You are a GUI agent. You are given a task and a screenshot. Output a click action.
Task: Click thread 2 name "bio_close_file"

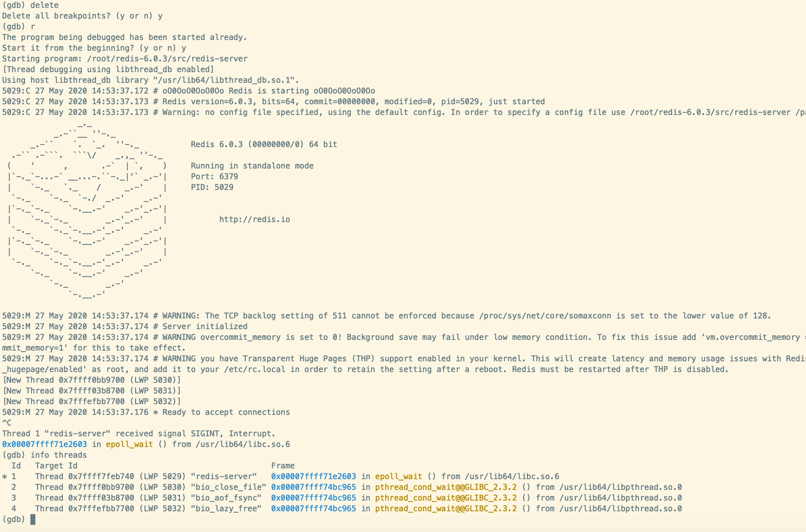point(229,487)
